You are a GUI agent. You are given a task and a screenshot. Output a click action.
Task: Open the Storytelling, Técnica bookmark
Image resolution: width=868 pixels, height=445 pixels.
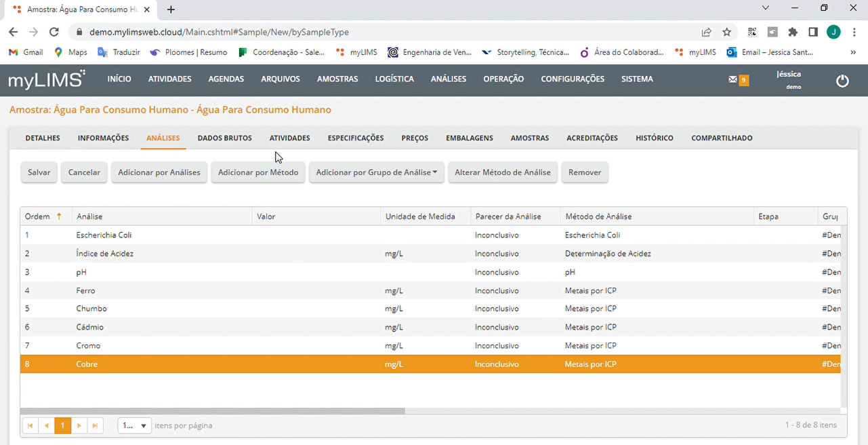[x=525, y=52]
